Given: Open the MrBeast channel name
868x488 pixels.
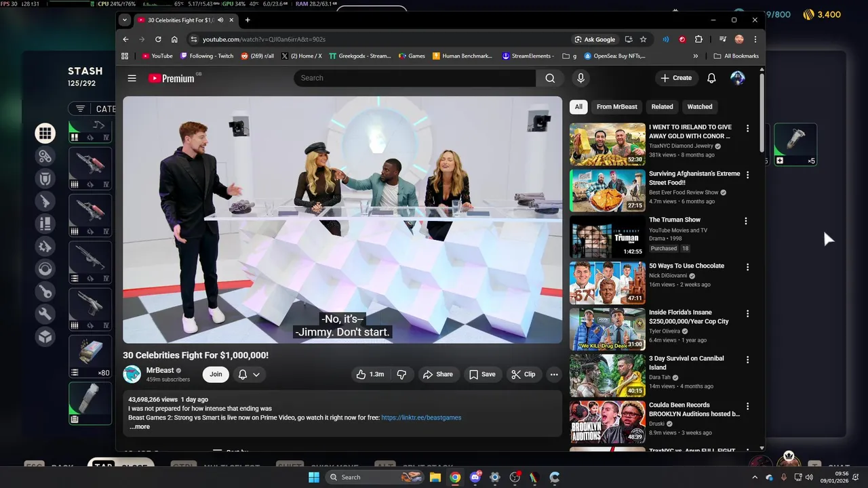Looking at the screenshot, I should point(160,371).
